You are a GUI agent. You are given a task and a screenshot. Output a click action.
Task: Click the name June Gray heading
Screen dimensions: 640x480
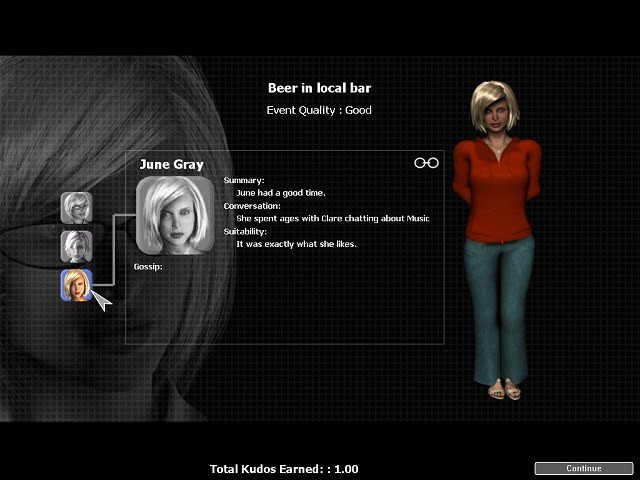click(x=171, y=164)
